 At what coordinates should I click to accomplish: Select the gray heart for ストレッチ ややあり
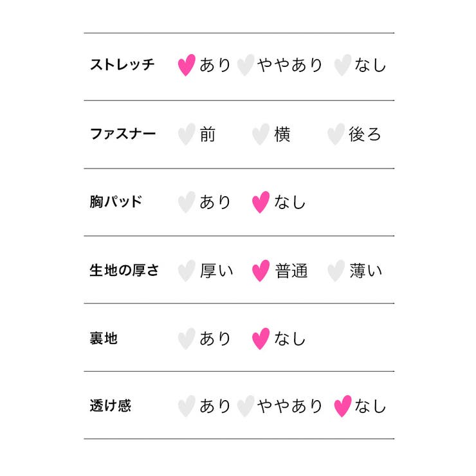click(245, 65)
